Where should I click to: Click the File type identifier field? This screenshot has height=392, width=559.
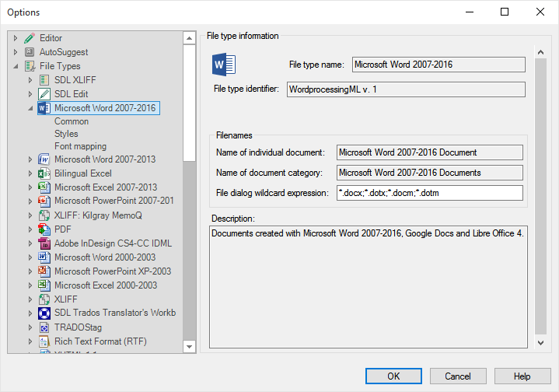[406, 89]
